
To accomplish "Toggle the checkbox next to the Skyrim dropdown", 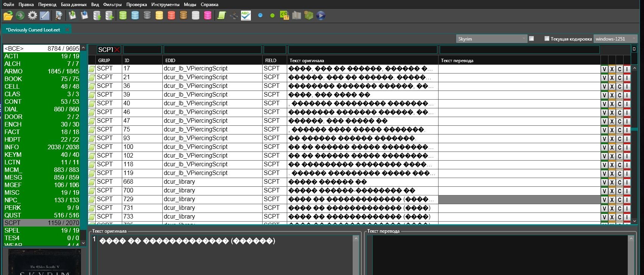I will (x=531, y=39).
